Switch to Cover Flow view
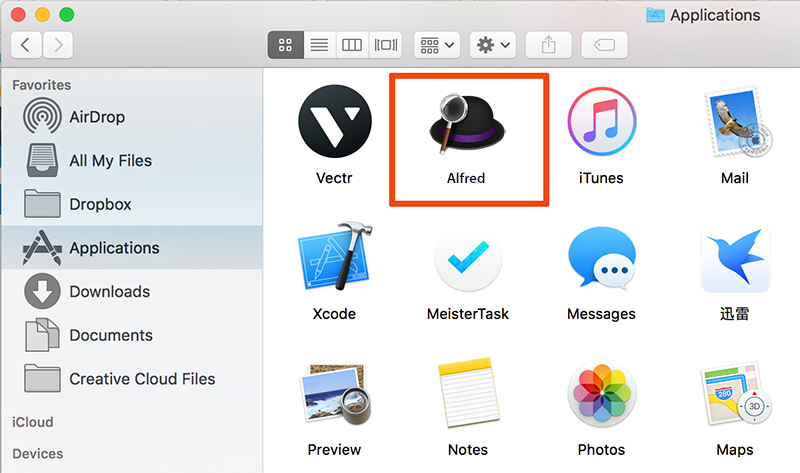The height and width of the screenshot is (473, 800). (x=385, y=45)
